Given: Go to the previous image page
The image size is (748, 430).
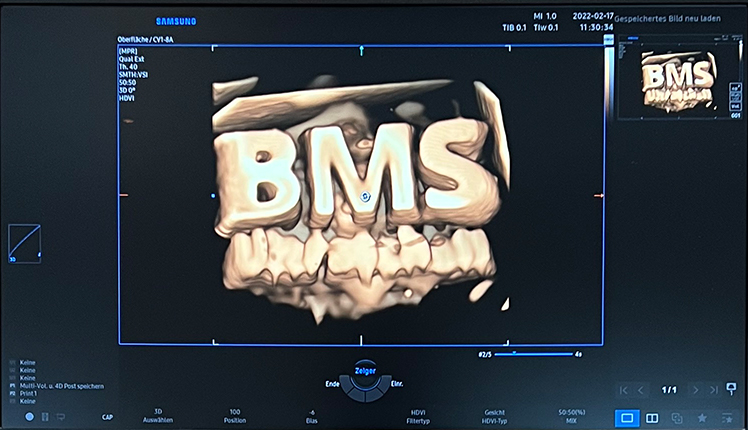Looking at the screenshot, I should (x=642, y=390).
